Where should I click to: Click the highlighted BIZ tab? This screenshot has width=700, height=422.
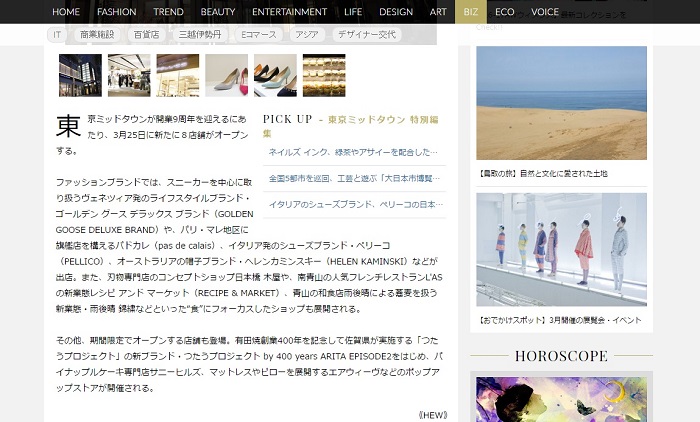click(x=471, y=12)
